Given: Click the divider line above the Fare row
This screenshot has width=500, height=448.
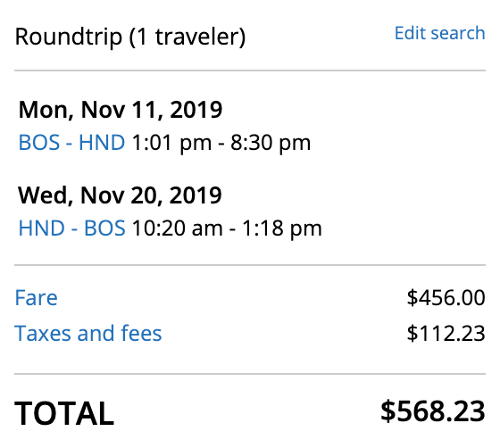Looking at the screenshot, I should point(250,265).
